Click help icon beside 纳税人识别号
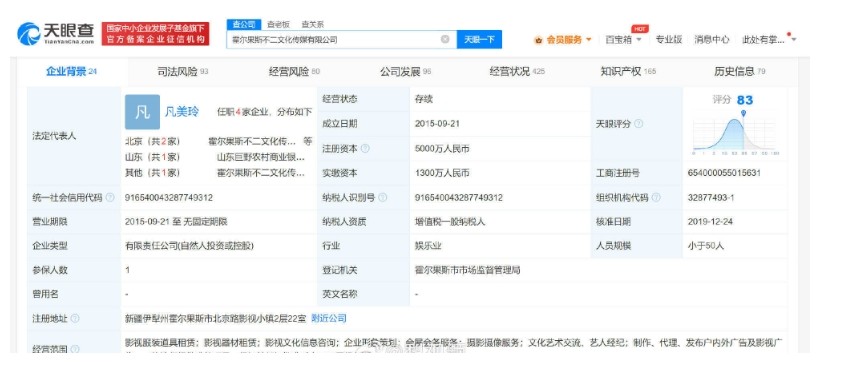The width and height of the screenshot is (850, 381). (x=383, y=197)
